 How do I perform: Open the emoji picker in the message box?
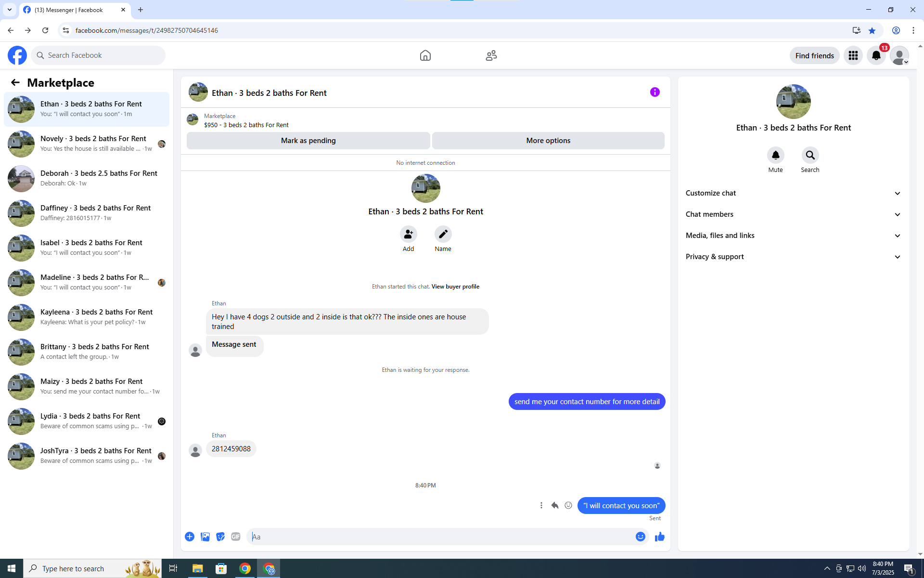(x=640, y=537)
